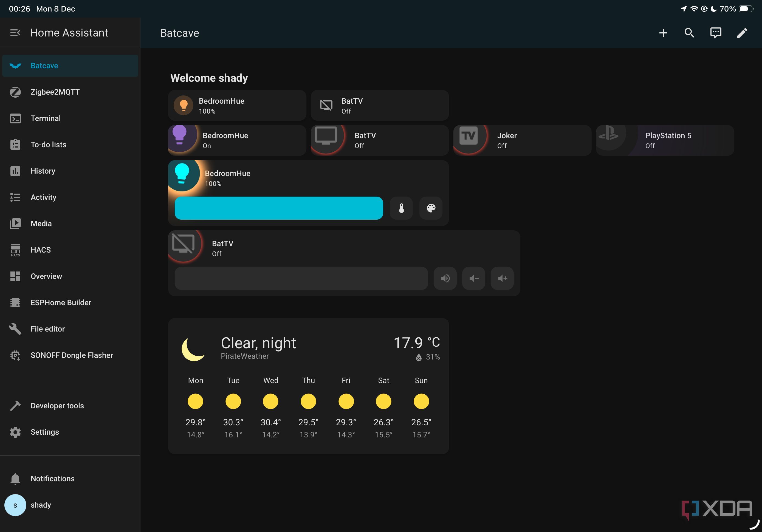
Task: Open File editor in sidebar
Action: [x=70, y=329]
